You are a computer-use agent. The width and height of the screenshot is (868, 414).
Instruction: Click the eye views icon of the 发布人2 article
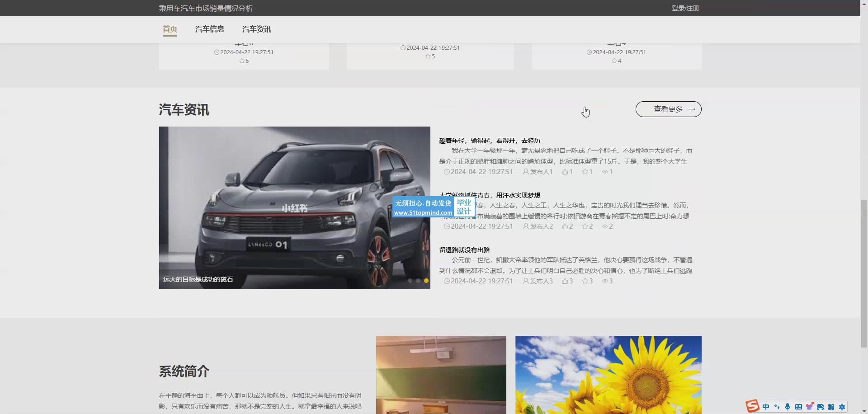click(x=605, y=226)
